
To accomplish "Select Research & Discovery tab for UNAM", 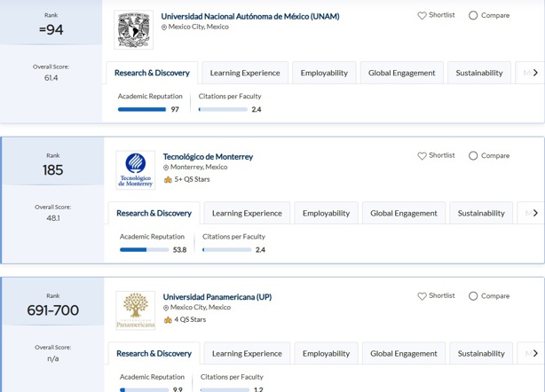I will click(152, 73).
